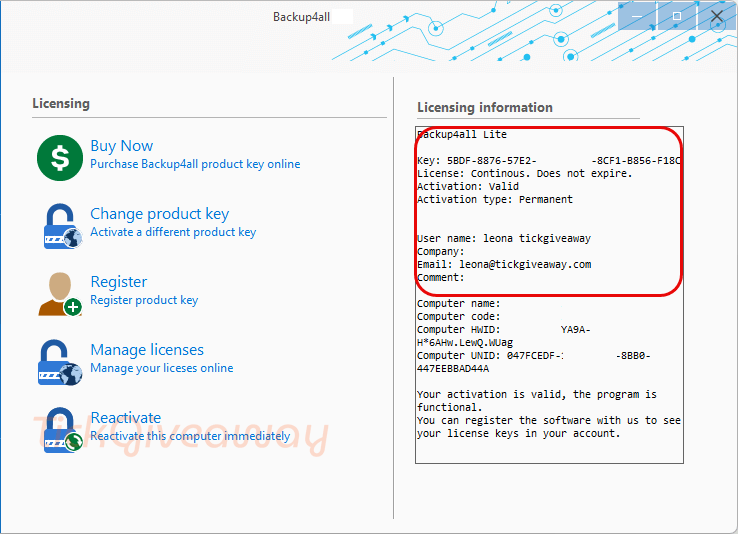Click the padlock Change product key icon

tap(63, 226)
